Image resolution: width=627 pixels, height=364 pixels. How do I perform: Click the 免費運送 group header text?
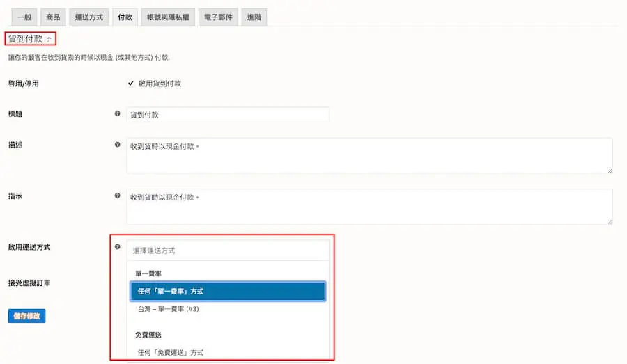[x=148, y=335]
